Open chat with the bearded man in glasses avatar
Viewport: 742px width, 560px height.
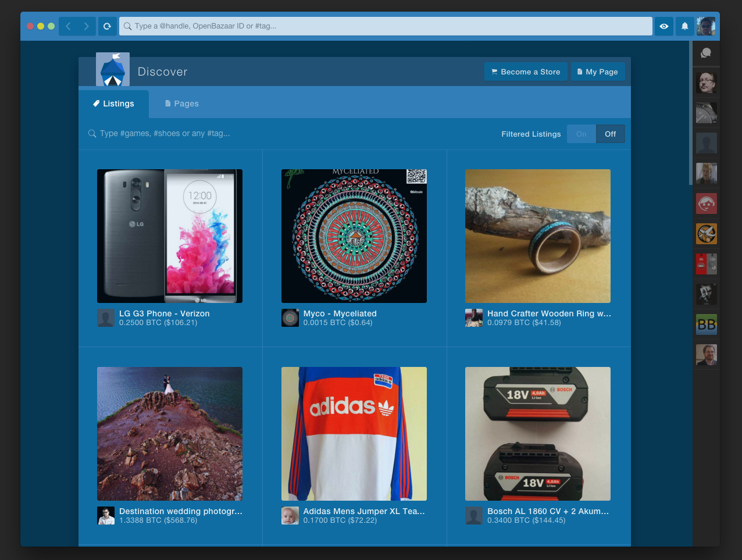[x=707, y=83]
